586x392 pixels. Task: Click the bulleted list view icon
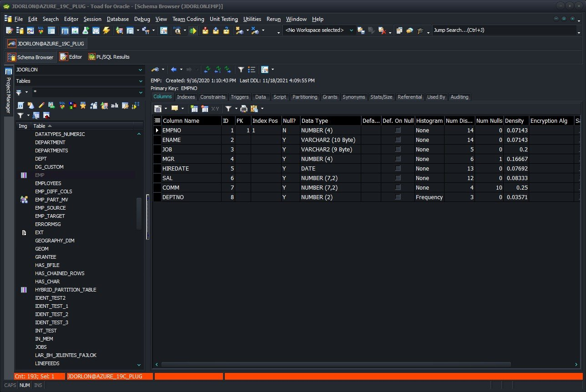(252, 70)
